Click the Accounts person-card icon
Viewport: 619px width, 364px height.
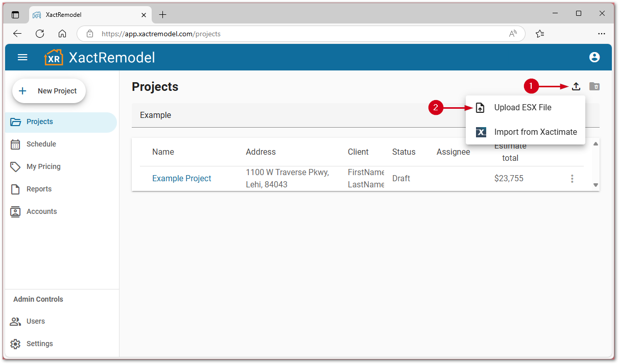(x=16, y=212)
